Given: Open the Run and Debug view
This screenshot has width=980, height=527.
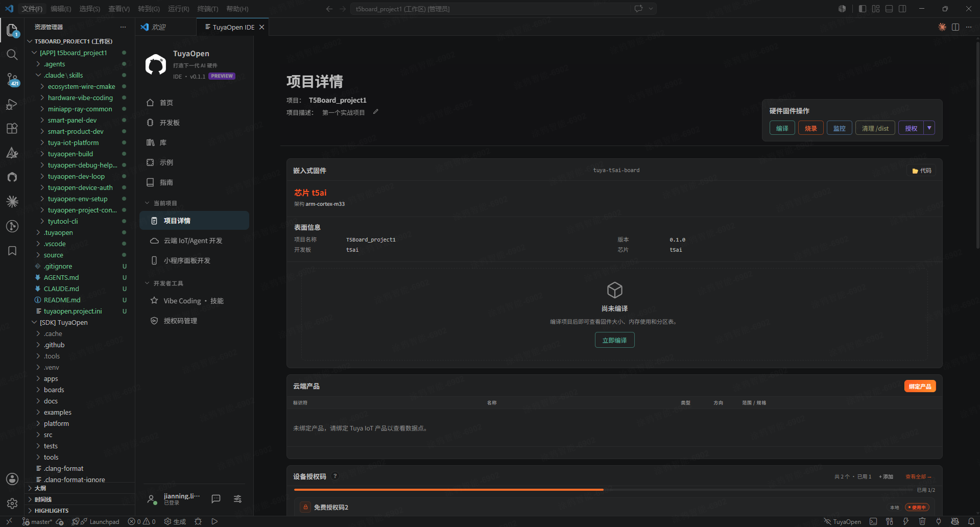Looking at the screenshot, I should pyautogui.click(x=12, y=104).
